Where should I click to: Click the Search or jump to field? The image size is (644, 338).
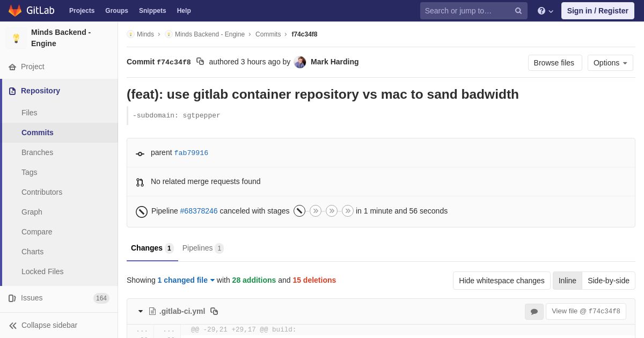pos(467,11)
